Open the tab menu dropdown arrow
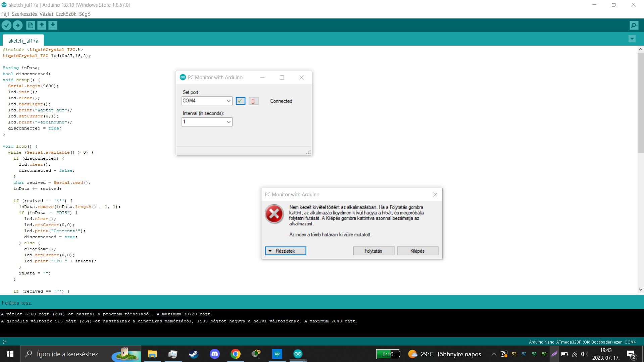The width and height of the screenshot is (644, 362). (x=632, y=39)
